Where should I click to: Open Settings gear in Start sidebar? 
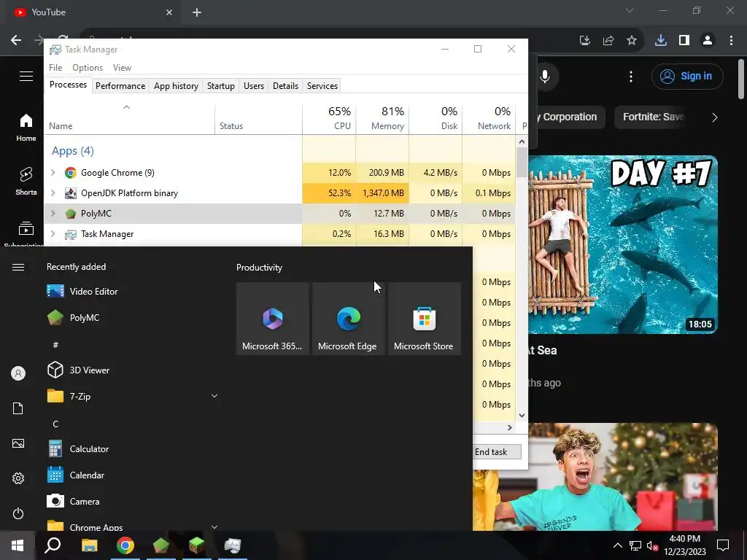point(18,478)
